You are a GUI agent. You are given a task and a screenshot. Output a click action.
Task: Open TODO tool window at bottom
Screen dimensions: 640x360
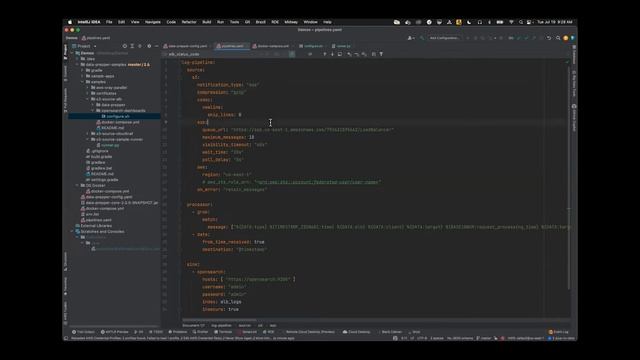[x=156, y=332]
